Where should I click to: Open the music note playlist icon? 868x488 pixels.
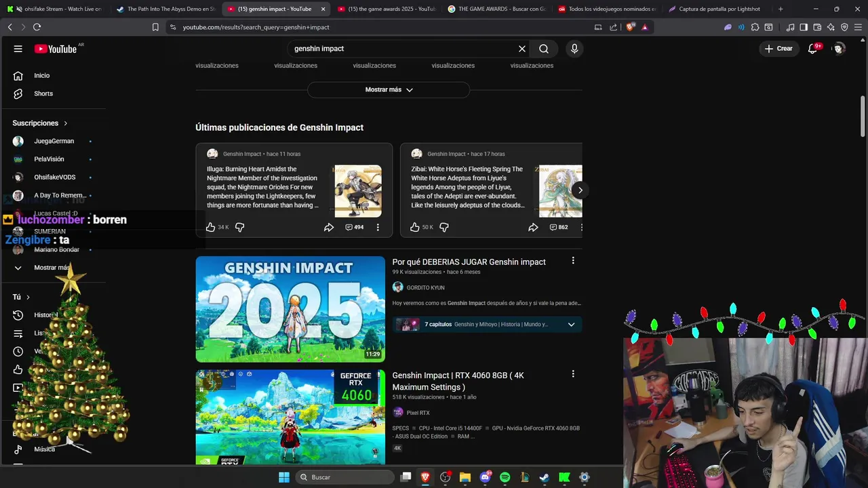point(790,27)
